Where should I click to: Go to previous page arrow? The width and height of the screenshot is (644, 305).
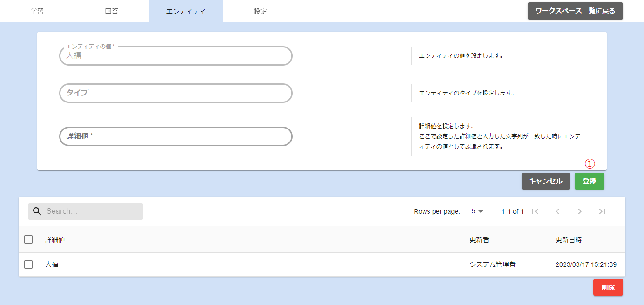pos(557,211)
